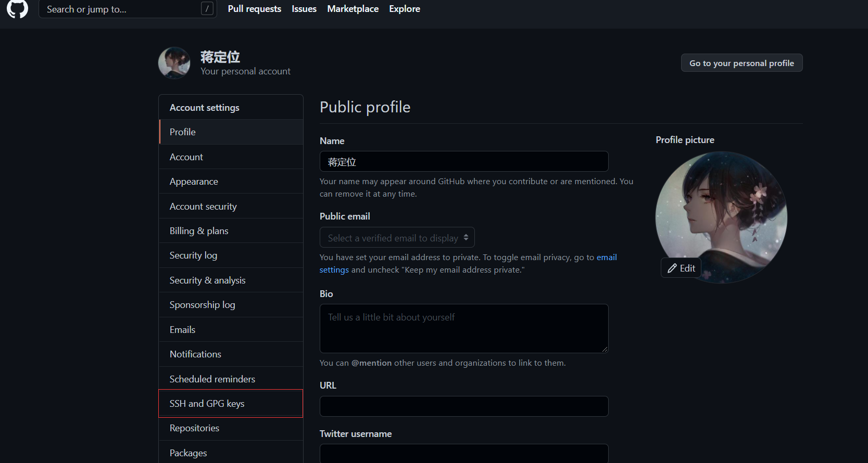868x463 pixels.
Task: Click the slash shortcut icon in search
Action: coord(207,8)
